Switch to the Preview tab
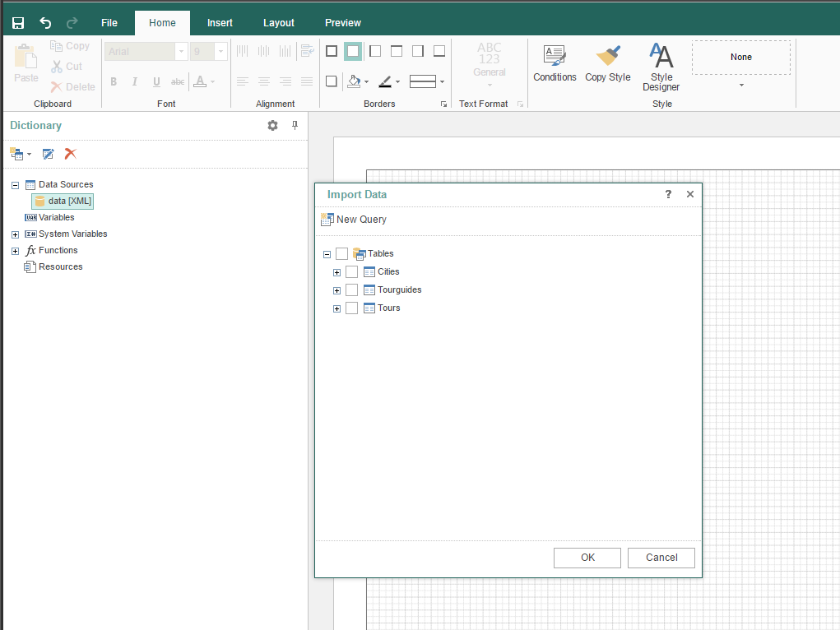Screen dimensions: 840x630 click(343, 22)
